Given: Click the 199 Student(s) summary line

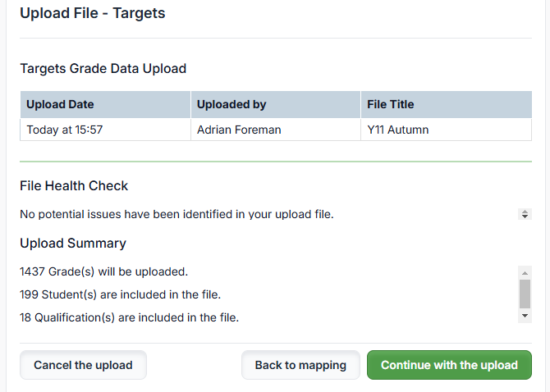Looking at the screenshot, I should click(121, 294).
